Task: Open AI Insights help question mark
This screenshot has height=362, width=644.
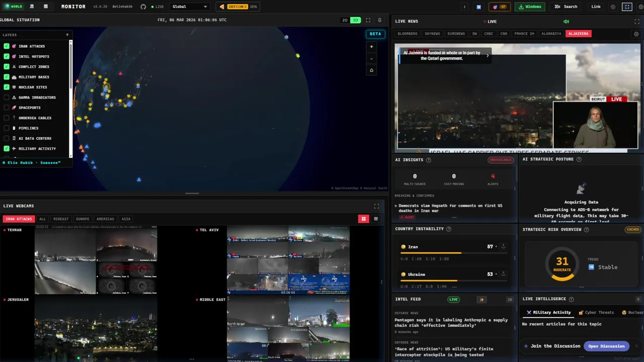Action: [429, 160]
